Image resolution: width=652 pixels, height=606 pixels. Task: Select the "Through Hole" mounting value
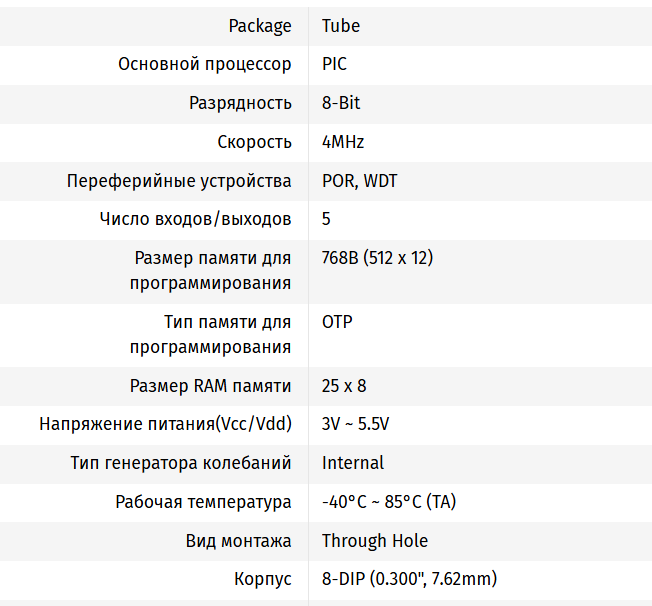pos(375,541)
